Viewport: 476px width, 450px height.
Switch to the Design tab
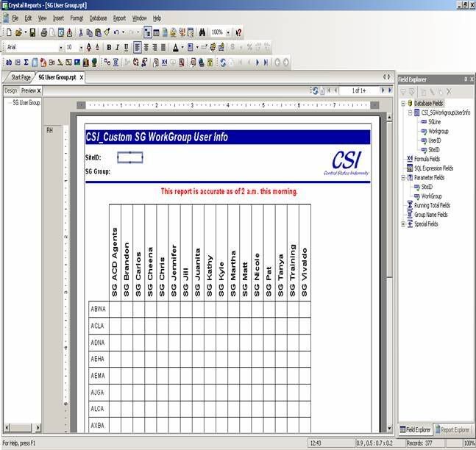(10, 90)
